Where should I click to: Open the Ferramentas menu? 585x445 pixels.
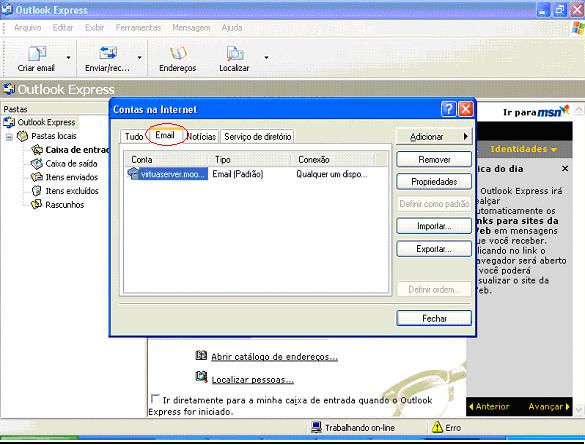(x=138, y=28)
